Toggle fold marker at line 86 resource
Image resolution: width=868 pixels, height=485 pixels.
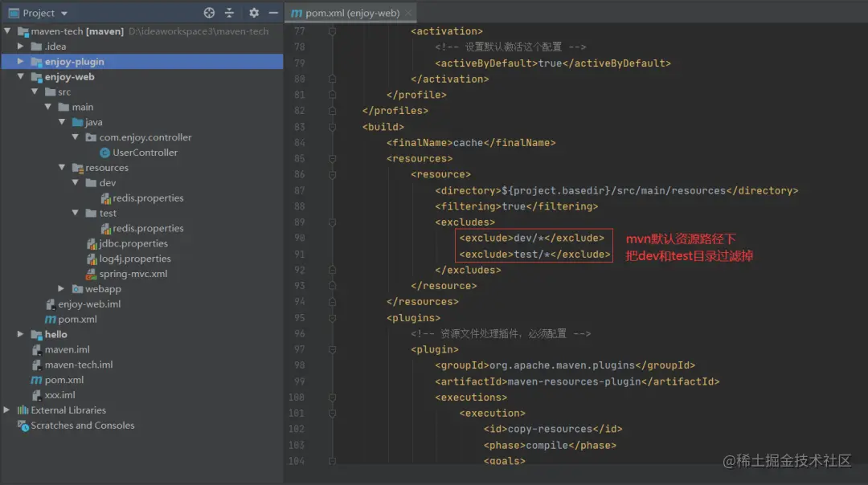point(332,175)
